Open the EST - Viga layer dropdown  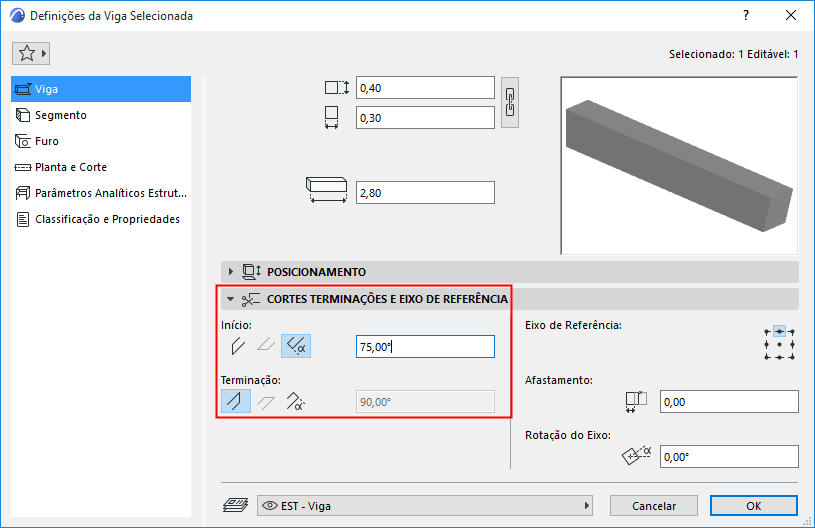tap(425, 506)
